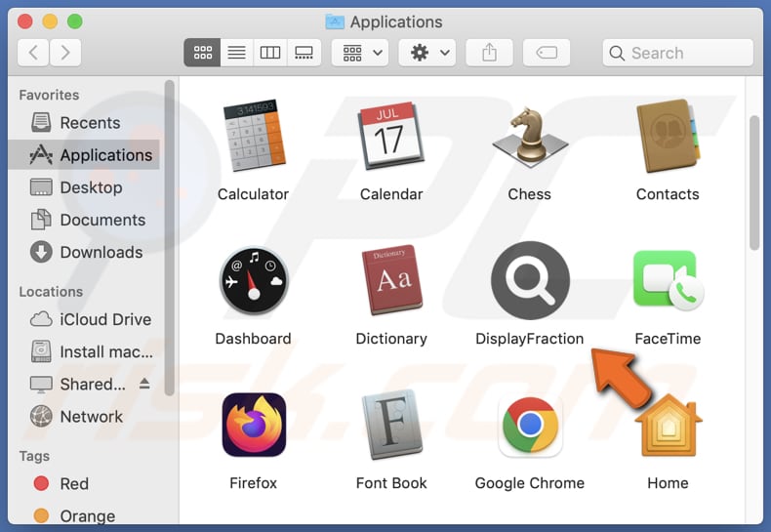
Task: Open the Calendar app icon
Action: coord(391,136)
